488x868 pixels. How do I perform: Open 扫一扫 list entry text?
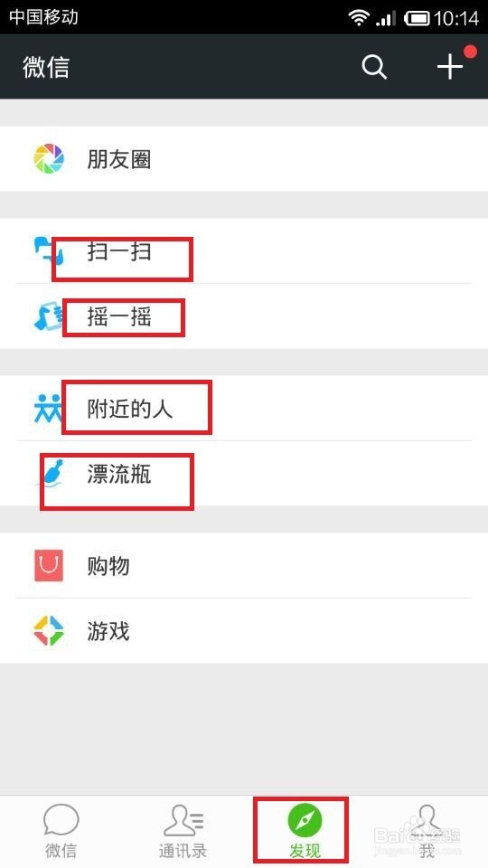[x=119, y=251]
